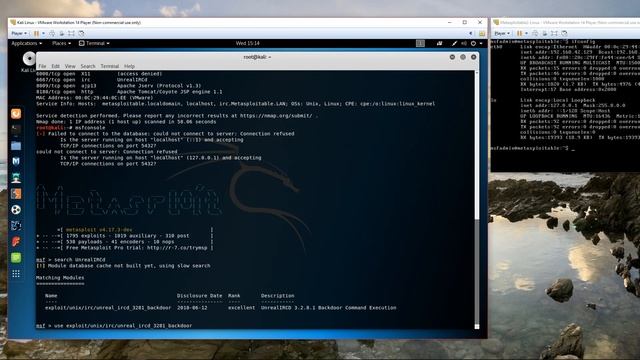The height and width of the screenshot is (360, 640).
Task: Click Ctrl+Alt+Del icon in Metasploitable VMware toolbar
Action: click(535, 33)
